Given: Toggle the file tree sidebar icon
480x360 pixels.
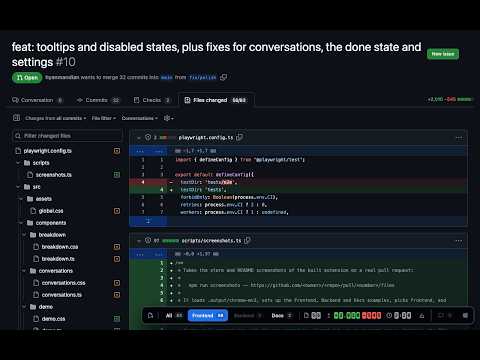Looking at the screenshot, I should [16, 118].
